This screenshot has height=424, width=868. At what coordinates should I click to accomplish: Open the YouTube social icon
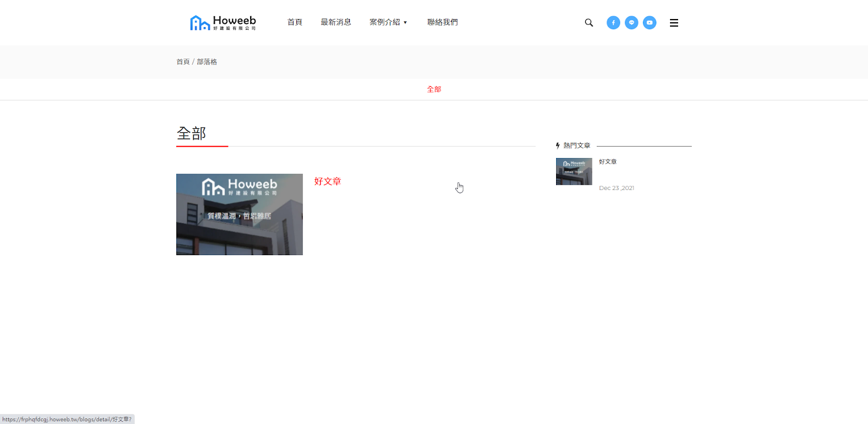tap(649, 23)
